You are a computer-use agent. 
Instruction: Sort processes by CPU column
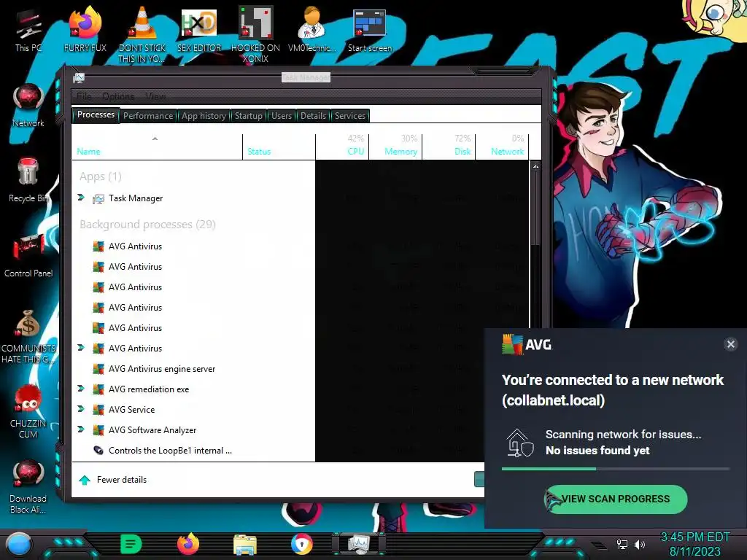(342, 147)
